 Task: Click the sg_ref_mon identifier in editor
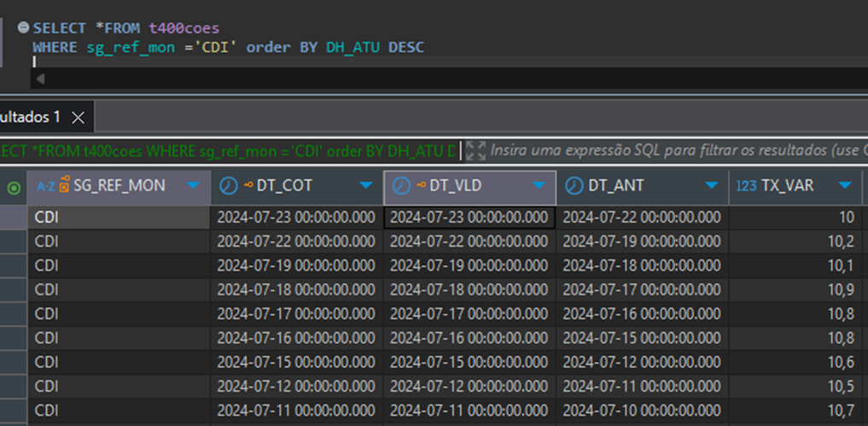coord(131,48)
